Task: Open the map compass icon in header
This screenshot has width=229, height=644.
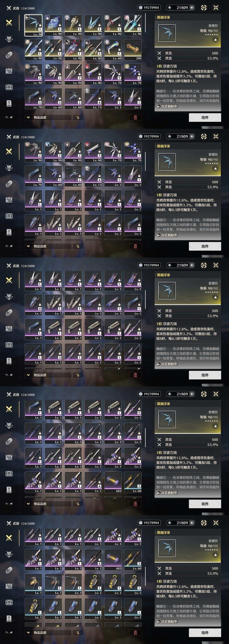Action: pos(204,8)
